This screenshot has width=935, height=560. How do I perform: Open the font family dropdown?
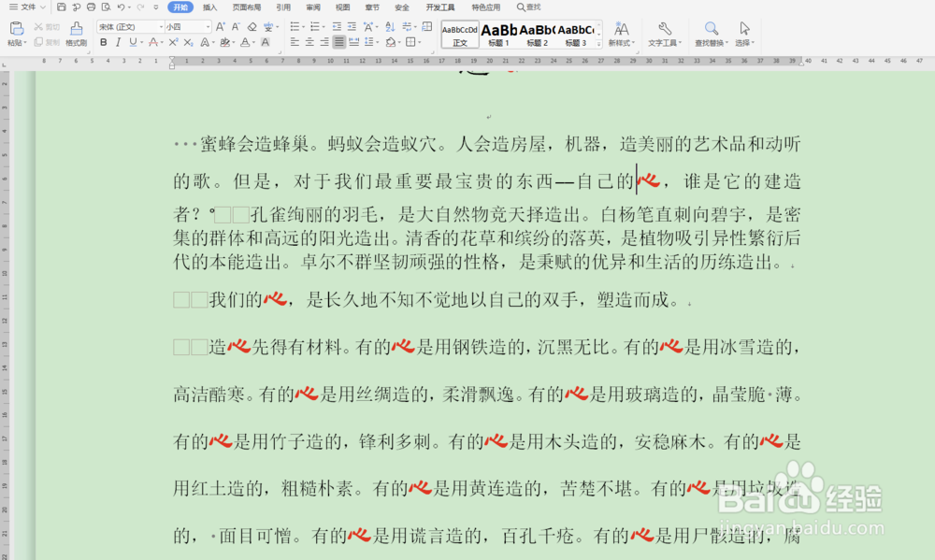pyautogui.click(x=131, y=25)
